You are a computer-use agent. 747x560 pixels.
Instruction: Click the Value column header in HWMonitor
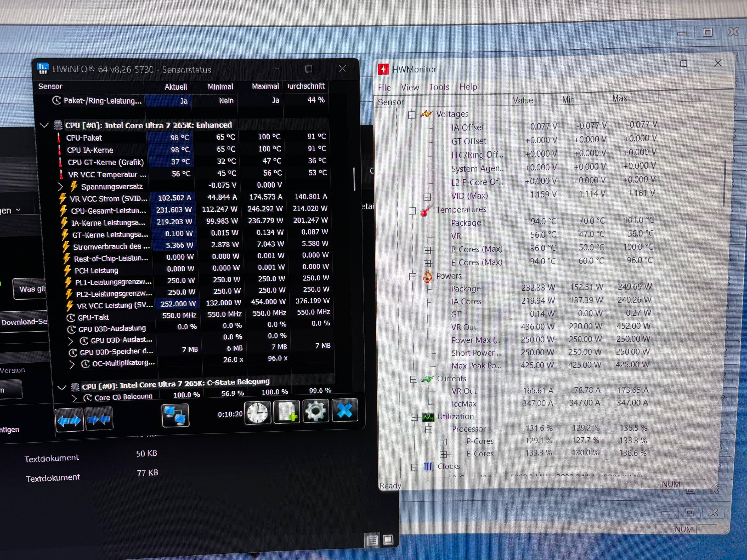[523, 100]
